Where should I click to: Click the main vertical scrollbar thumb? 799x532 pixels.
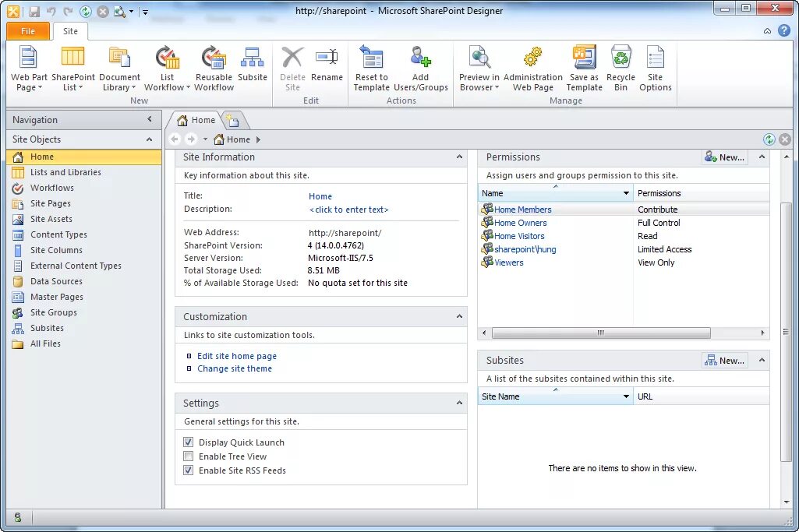click(x=786, y=331)
